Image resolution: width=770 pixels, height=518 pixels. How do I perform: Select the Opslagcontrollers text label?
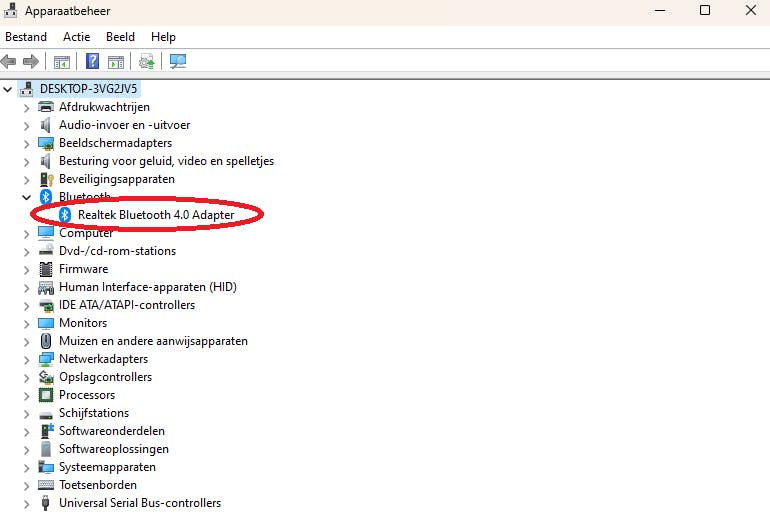click(x=106, y=377)
